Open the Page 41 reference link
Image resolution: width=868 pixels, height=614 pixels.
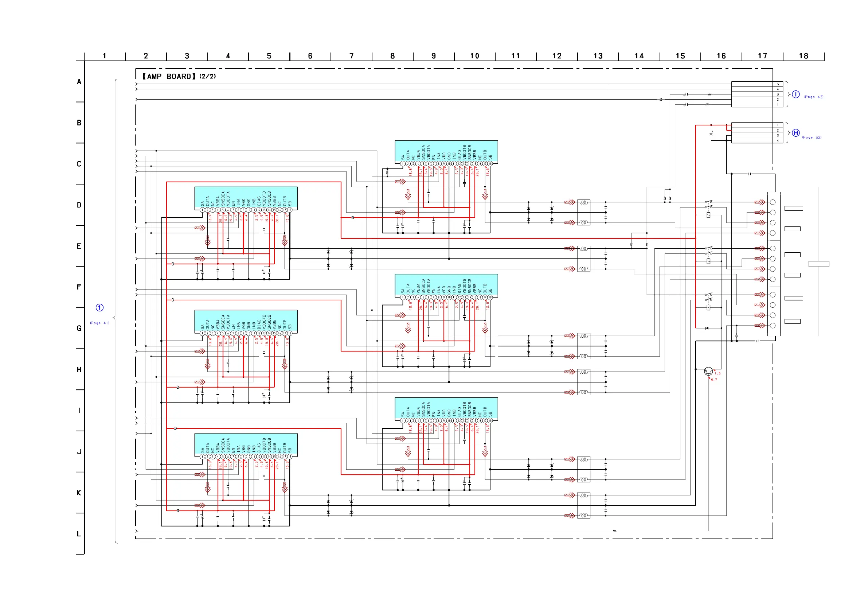pyautogui.click(x=99, y=323)
